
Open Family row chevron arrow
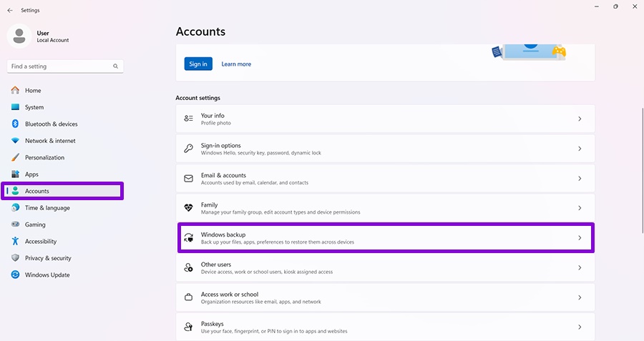[x=580, y=208]
